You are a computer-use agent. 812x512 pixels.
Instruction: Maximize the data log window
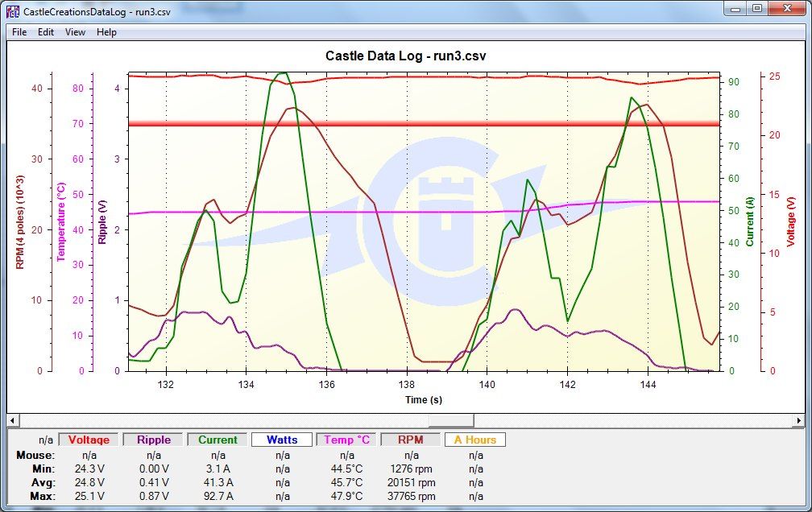pyautogui.click(x=756, y=9)
